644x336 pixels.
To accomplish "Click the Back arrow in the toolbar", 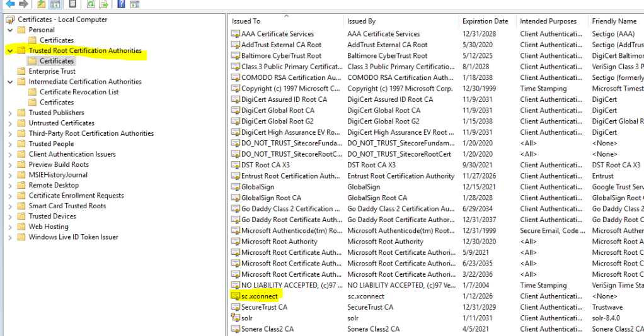I will (10, 4).
